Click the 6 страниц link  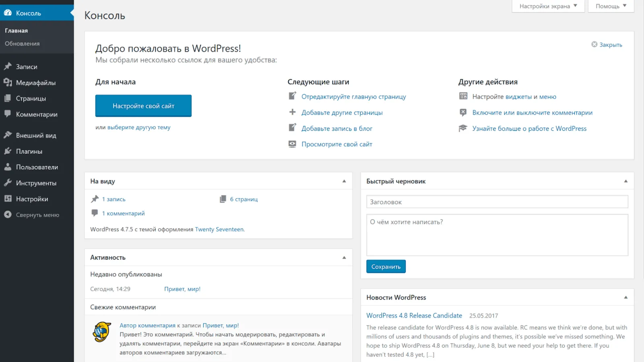coord(244,199)
